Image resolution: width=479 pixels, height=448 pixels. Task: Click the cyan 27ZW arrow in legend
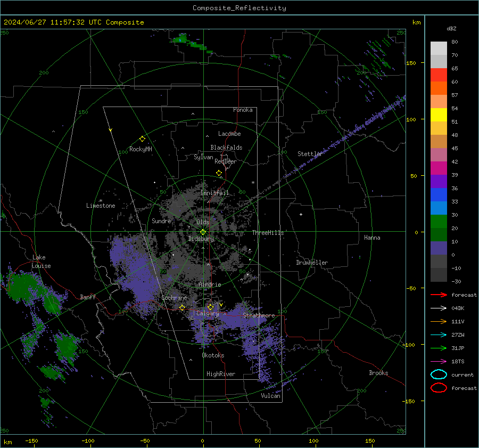click(439, 335)
